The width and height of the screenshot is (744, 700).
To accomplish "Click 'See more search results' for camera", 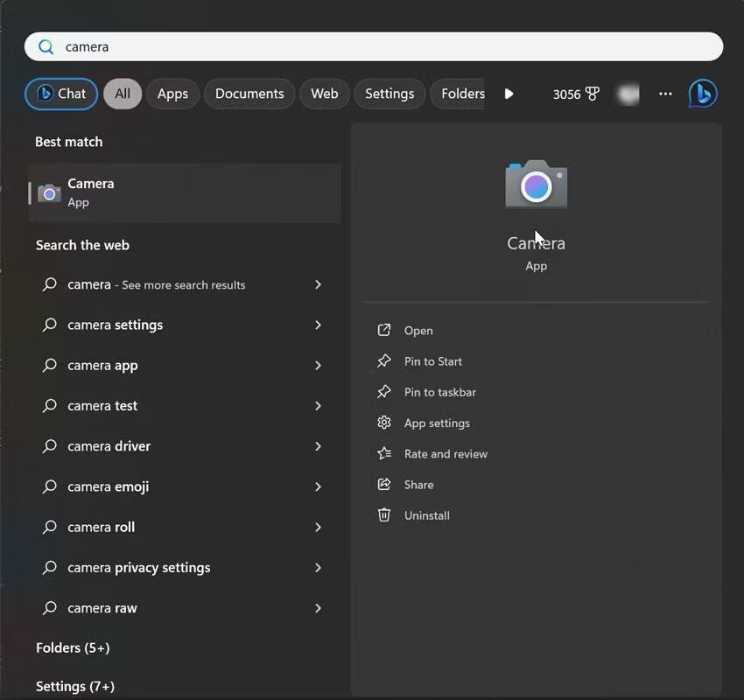I will 158,284.
